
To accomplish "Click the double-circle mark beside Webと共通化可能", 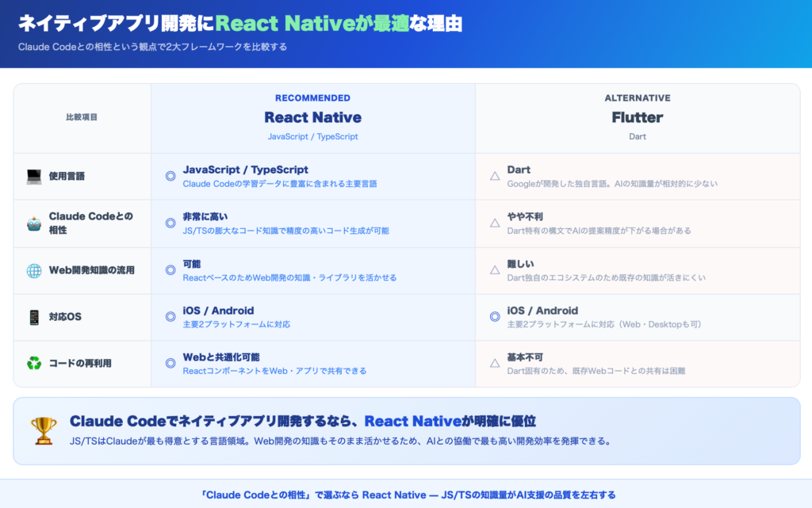I will click(x=170, y=364).
